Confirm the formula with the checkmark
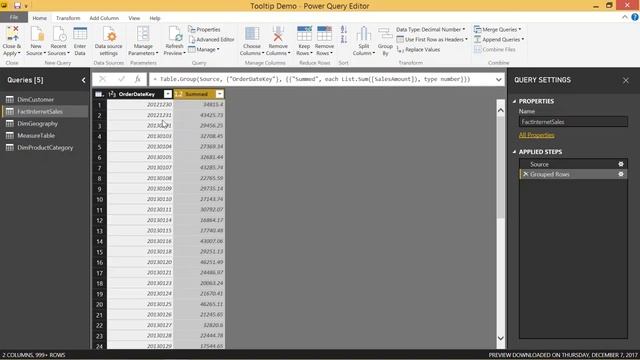Viewport: 640px width, 360px height. click(x=121, y=79)
